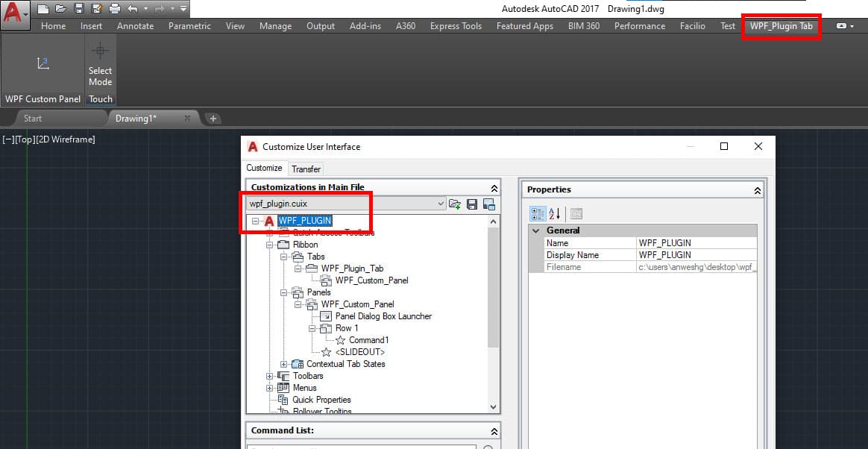This screenshot has width=868, height=449.
Task: Click the Plot printer icon
Action: [x=114, y=9]
